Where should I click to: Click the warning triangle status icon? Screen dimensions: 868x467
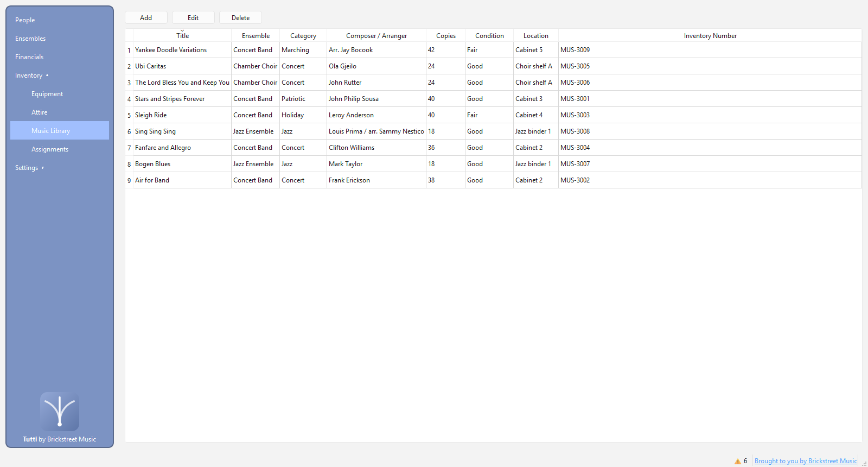(738, 461)
